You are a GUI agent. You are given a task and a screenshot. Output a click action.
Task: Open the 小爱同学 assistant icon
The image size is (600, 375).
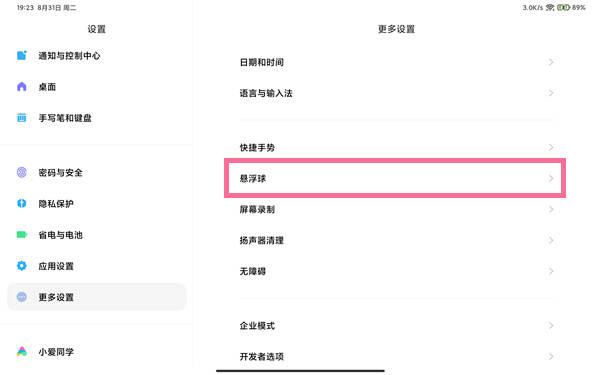(22, 351)
